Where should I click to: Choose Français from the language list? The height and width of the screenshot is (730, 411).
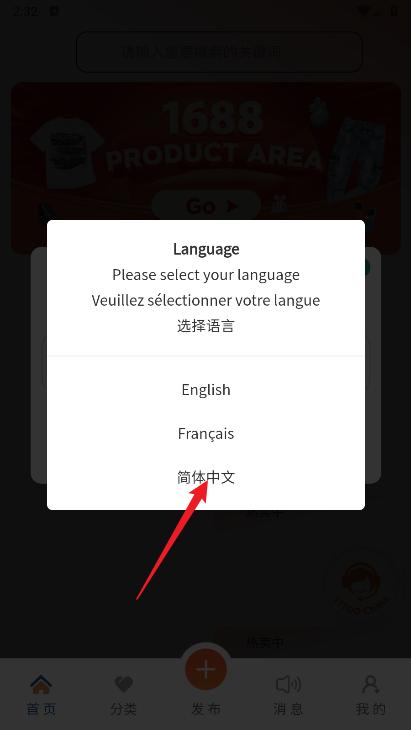coord(206,434)
